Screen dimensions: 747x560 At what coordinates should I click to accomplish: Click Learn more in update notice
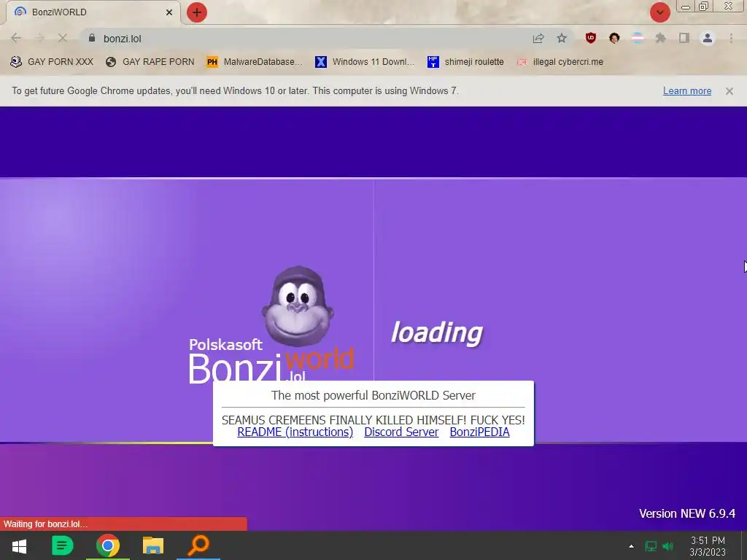pos(687,91)
